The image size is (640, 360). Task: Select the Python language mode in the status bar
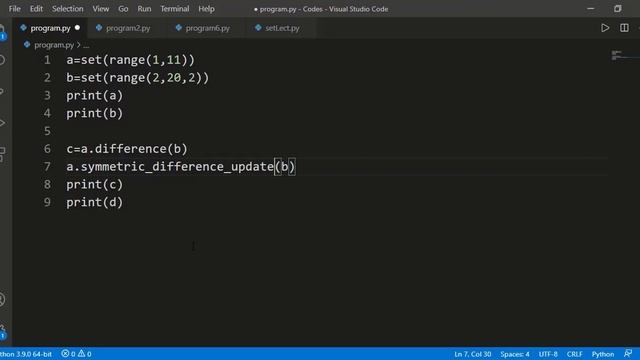coord(603,354)
